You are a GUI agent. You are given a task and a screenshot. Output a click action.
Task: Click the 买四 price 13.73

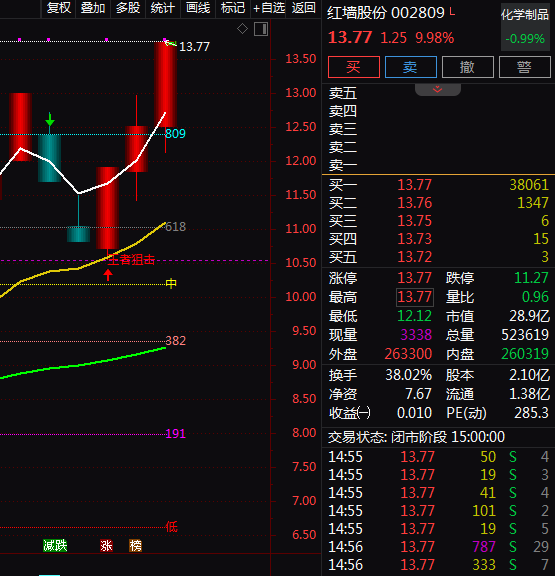414,239
